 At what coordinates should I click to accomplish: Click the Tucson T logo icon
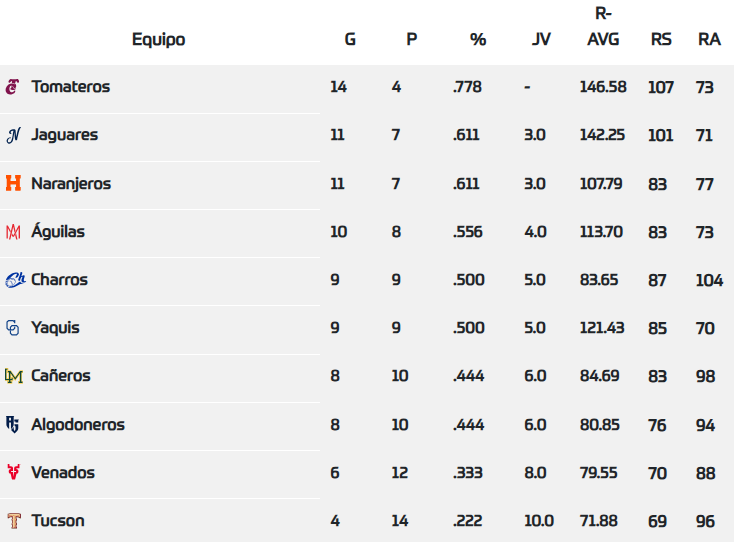(x=13, y=521)
